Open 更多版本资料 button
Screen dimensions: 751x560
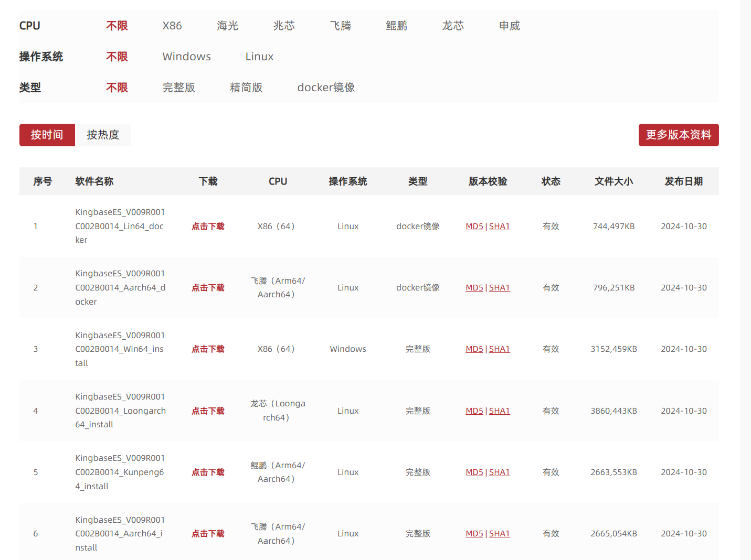pos(679,135)
